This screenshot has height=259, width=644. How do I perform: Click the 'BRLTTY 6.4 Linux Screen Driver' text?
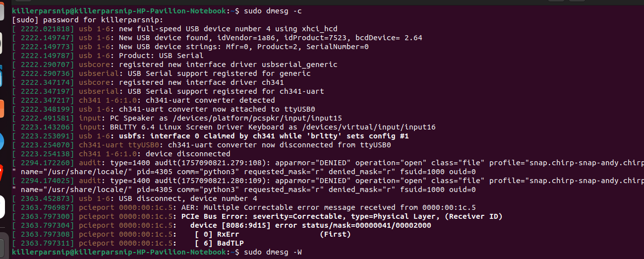point(177,127)
